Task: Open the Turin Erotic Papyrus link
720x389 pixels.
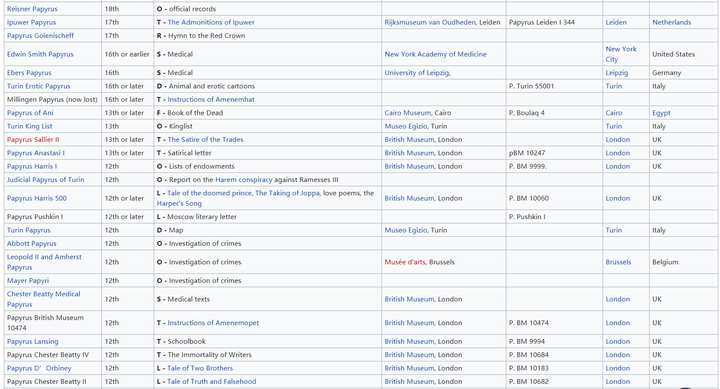Action: click(39, 86)
